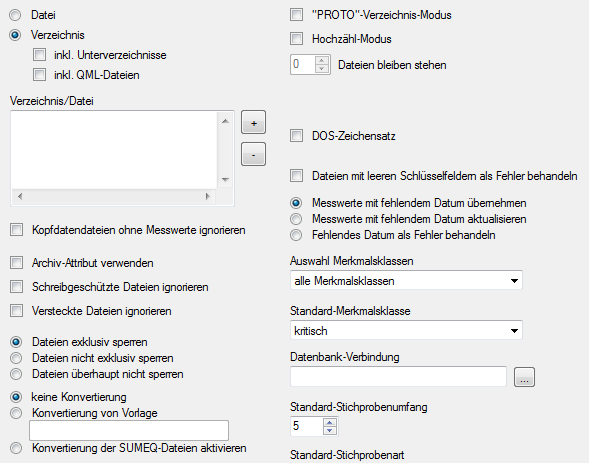Click the list box scroll-down arrow
589x463 pixels.
point(225,179)
